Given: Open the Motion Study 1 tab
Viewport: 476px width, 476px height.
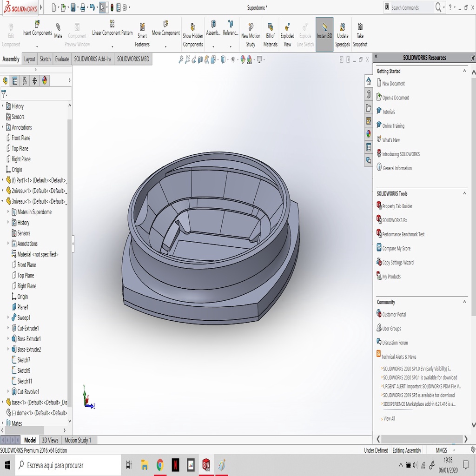Looking at the screenshot, I should (x=78, y=440).
